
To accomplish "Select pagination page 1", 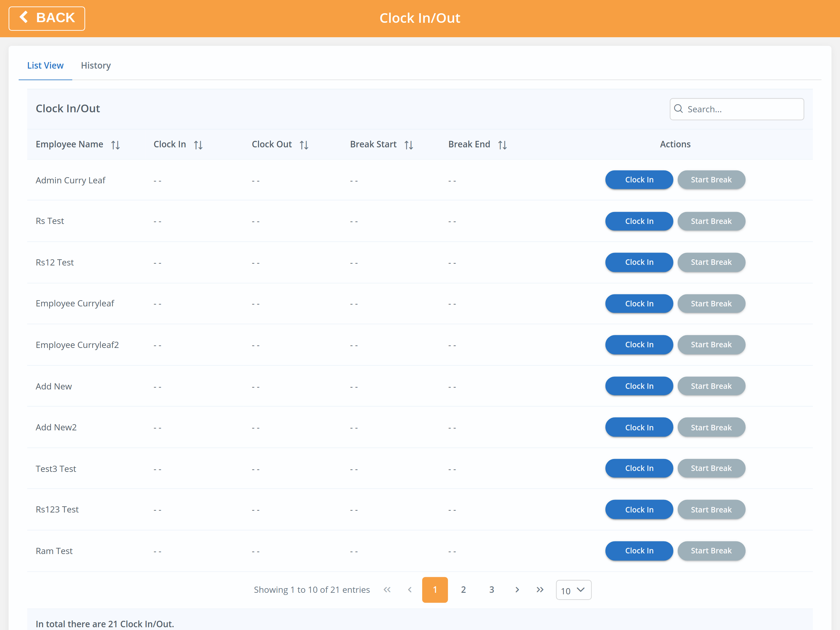I will tap(435, 590).
